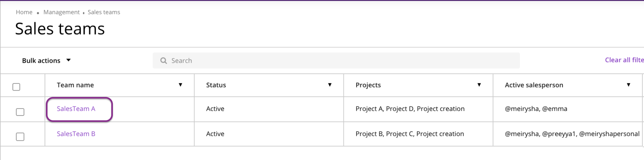Open the Status column dropdown arrow
Image resolution: width=644 pixels, height=160 pixels.
(330, 85)
